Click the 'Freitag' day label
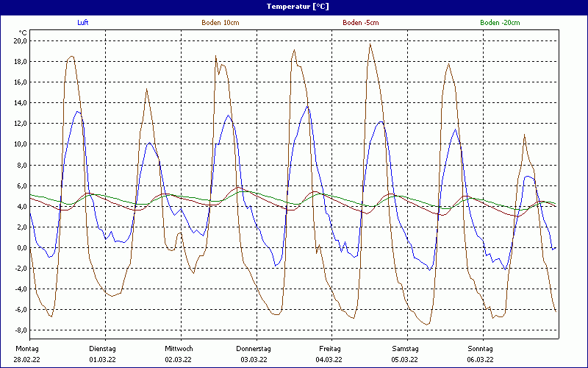This screenshot has height=368, width=588. tap(330, 349)
